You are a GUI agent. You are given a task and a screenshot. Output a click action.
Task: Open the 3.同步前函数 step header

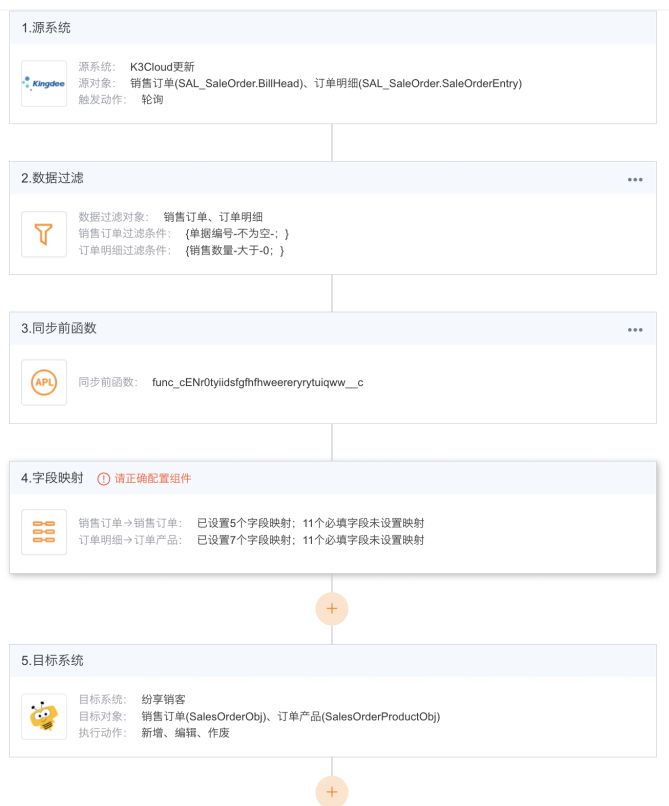click(x=59, y=328)
